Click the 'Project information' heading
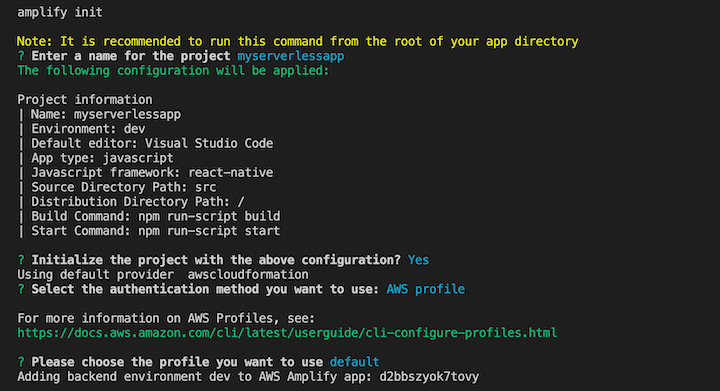The image size is (720, 391). click(85, 100)
